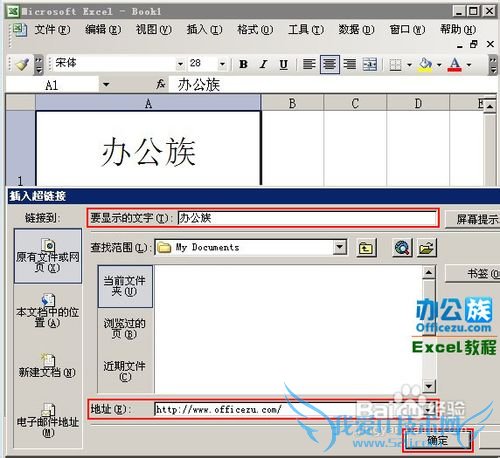
Task: Open the 窗口 (Window) menu
Action: click(407, 30)
